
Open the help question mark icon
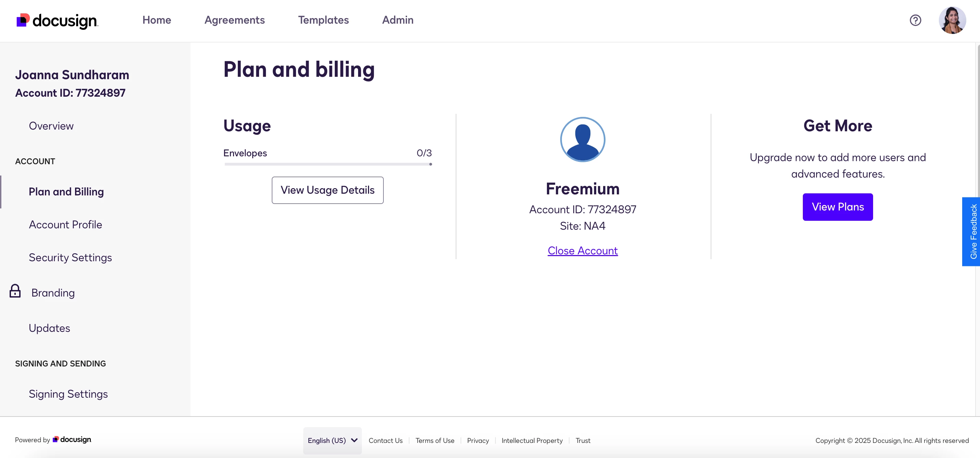tap(915, 20)
